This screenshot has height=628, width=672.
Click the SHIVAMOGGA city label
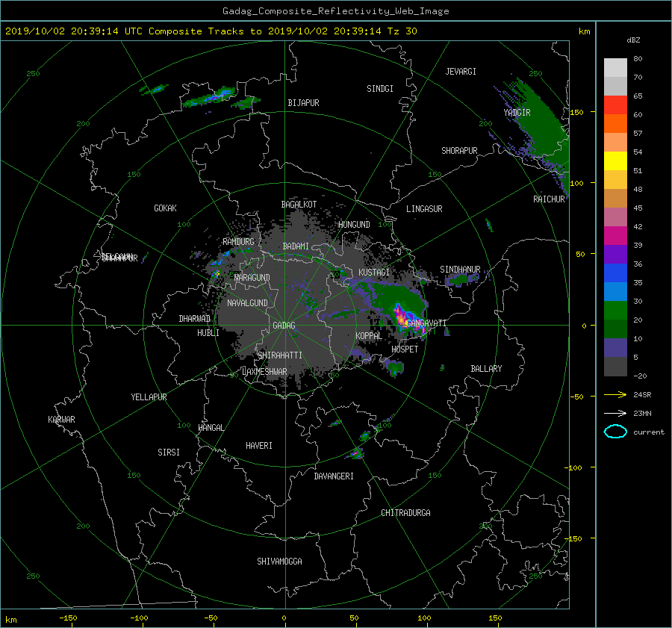[x=279, y=562]
